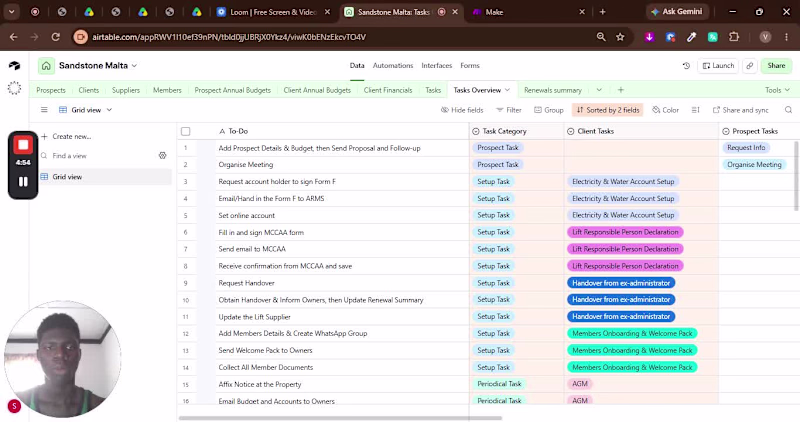Stop the Loom recording

tap(23, 145)
